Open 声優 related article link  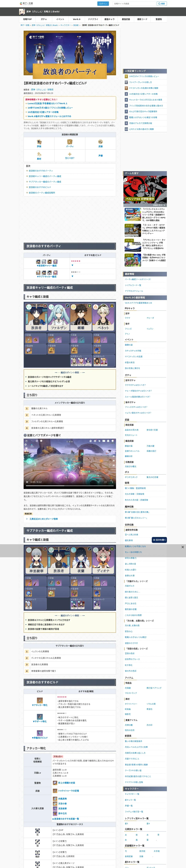[100, 156]
